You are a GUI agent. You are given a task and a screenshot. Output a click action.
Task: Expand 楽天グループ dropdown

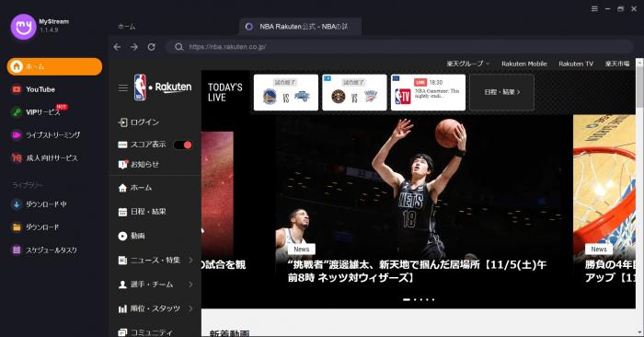[x=467, y=64]
